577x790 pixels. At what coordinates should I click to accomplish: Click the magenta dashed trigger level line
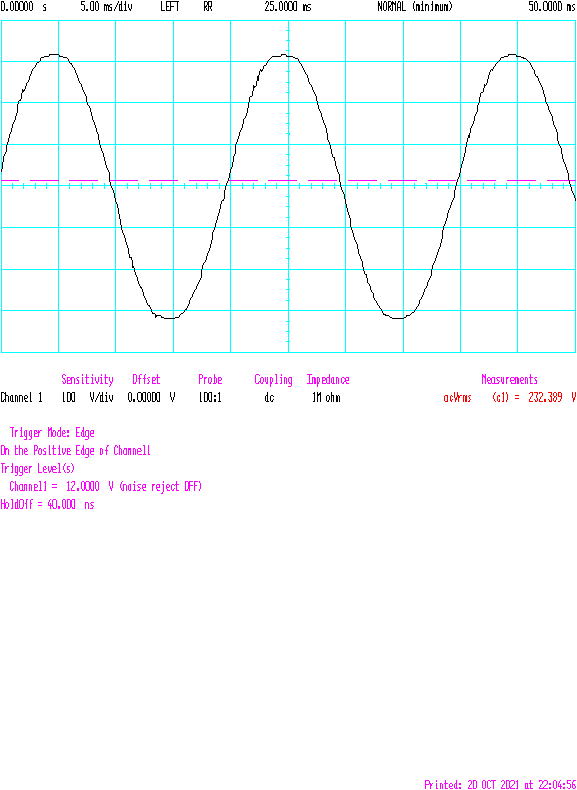point(288,180)
